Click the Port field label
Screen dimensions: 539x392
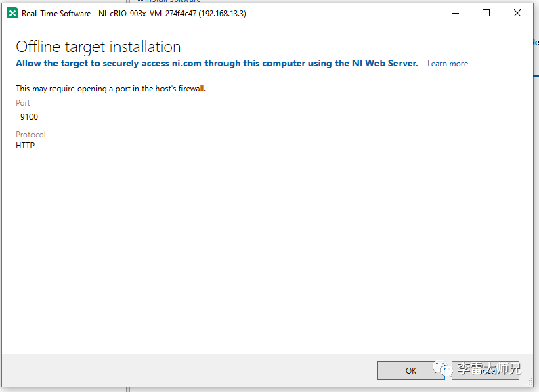point(23,103)
